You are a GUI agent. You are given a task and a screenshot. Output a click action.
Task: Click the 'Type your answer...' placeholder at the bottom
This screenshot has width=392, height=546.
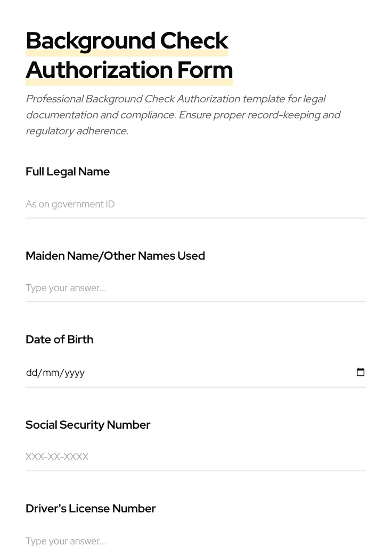(66, 541)
